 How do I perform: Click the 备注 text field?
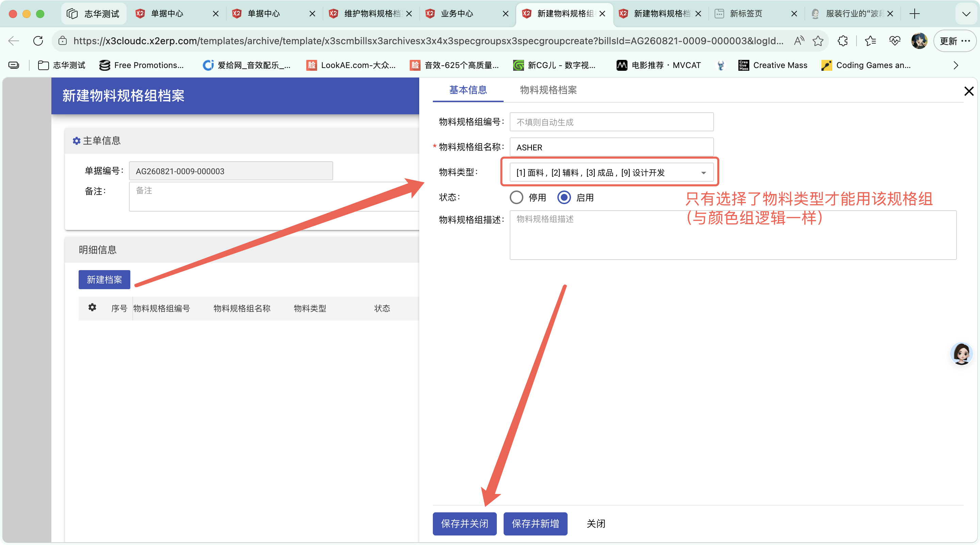pos(274,197)
